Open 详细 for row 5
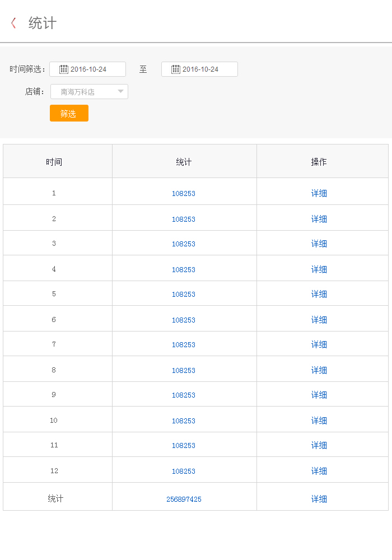This screenshot has height=560, width=392. [x=319, y=294]
